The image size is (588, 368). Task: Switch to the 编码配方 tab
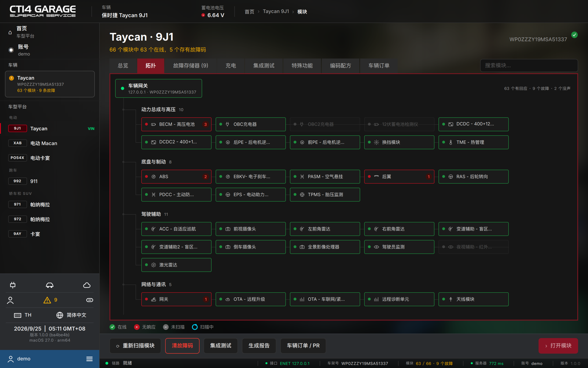(341, 66)
